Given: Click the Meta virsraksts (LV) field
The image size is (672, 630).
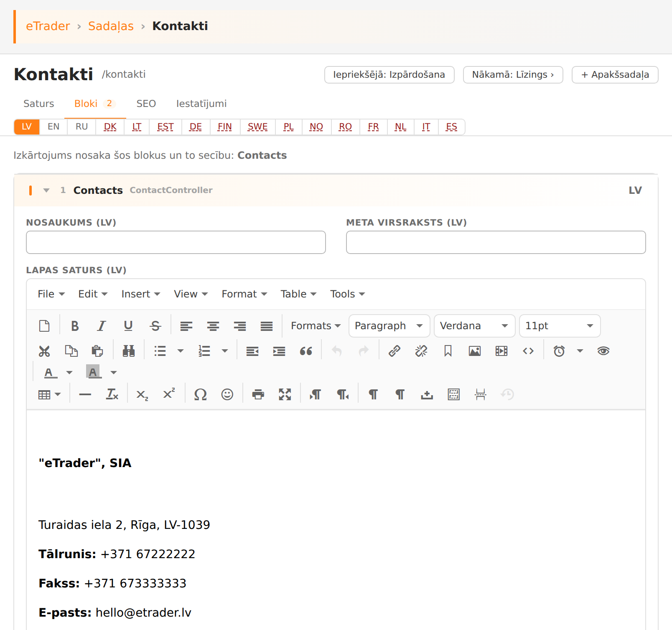Looking at the screenshot, I should [x=496, y=242].
